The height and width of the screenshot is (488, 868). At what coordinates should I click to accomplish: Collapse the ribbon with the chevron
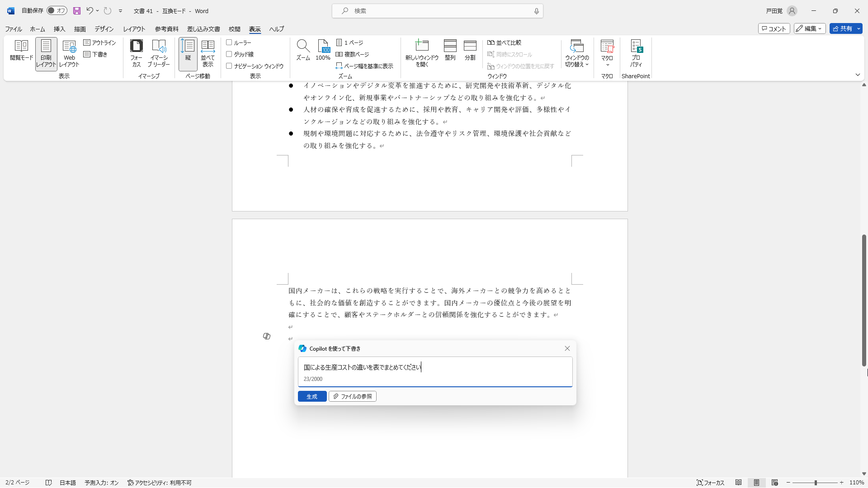point(858,75)
